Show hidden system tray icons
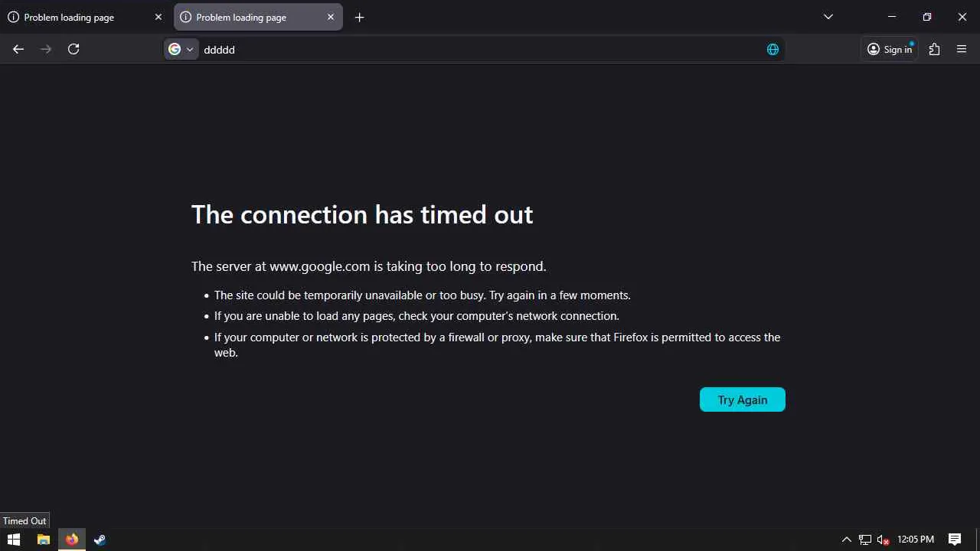Viewport: 980px width, 551px height. click(x=847, y=540)
